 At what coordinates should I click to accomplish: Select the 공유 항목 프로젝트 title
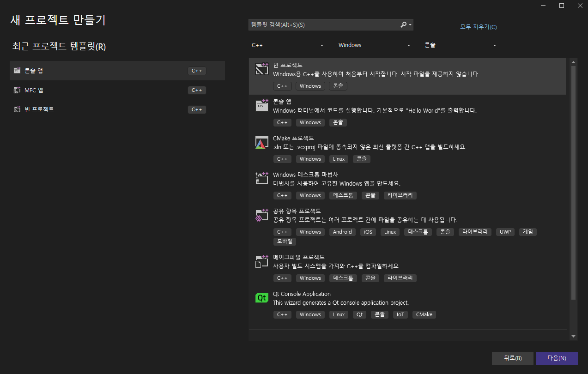tap(297, 211)
